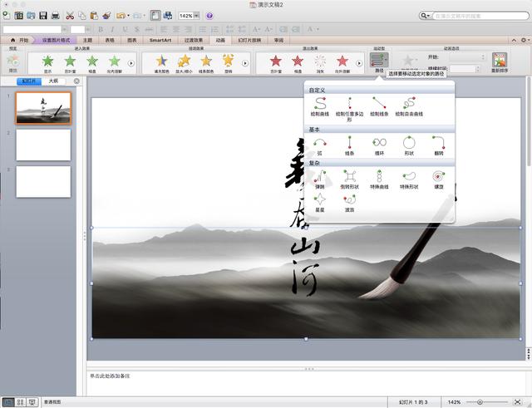The image size is (532, 408).
Task: Click fit-to-window button in status bar
Action: (517, 402)
